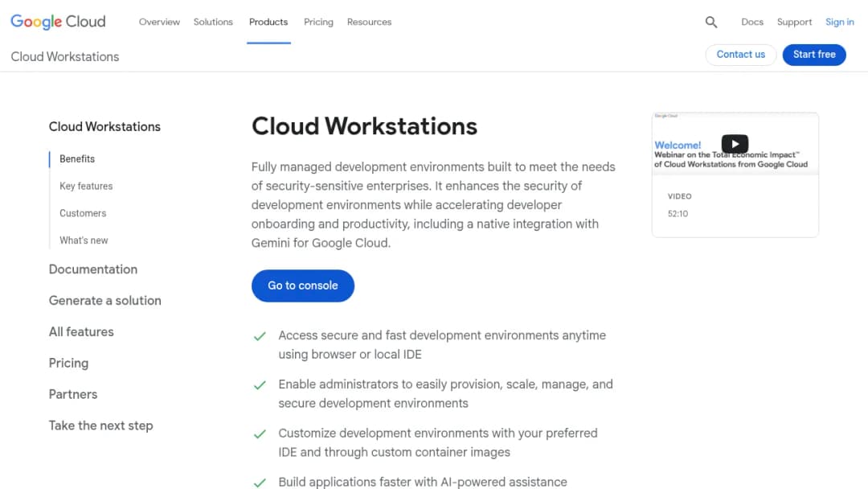Open All features sidebar section

click(x=81, y=331)
